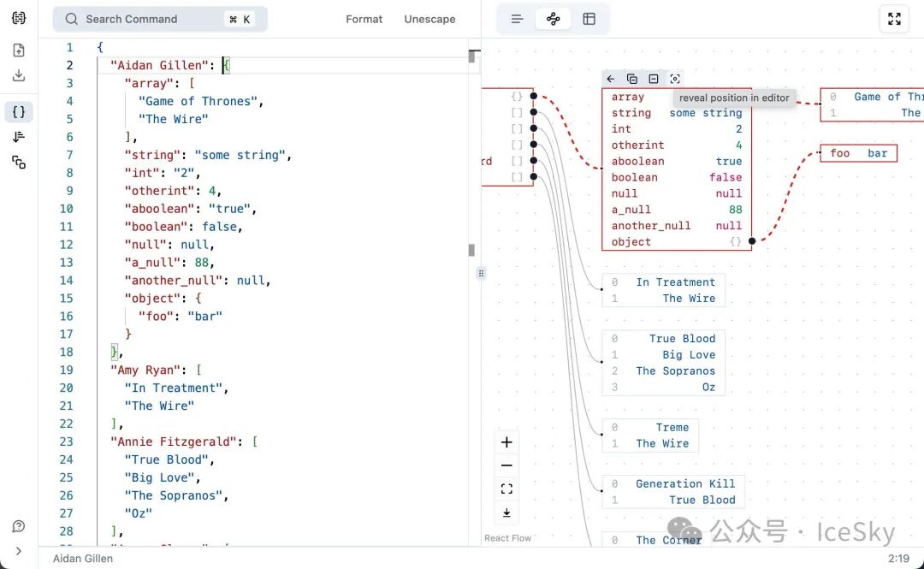Image resolution: width=924 pixels, height=569 pixels.
Task: Expand the object {} row in node
Action: point(736,242)
